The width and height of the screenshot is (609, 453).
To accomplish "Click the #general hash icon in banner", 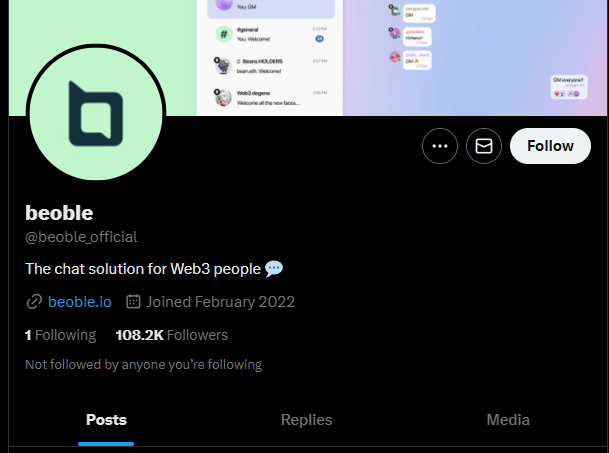I will click(222, 35).
